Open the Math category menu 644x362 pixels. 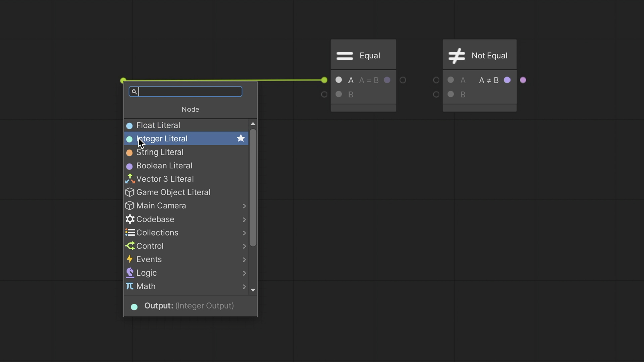click(146, 287)
